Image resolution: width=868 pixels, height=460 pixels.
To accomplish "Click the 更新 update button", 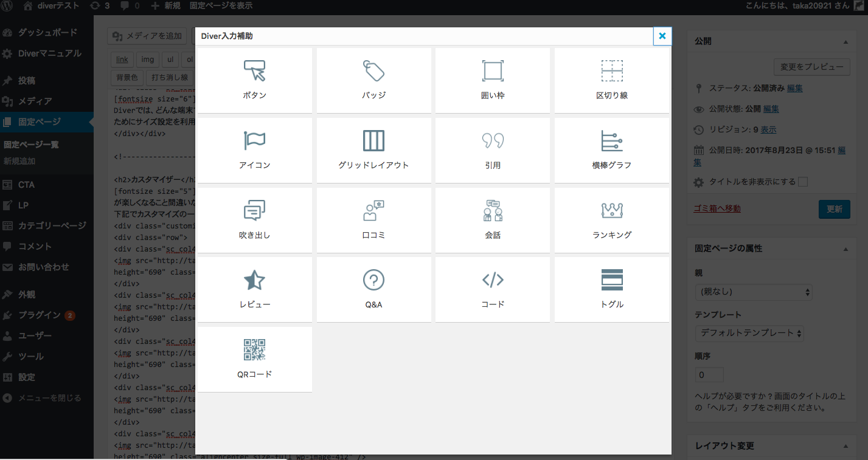I will pyautogui.click(x=834, y=208).
